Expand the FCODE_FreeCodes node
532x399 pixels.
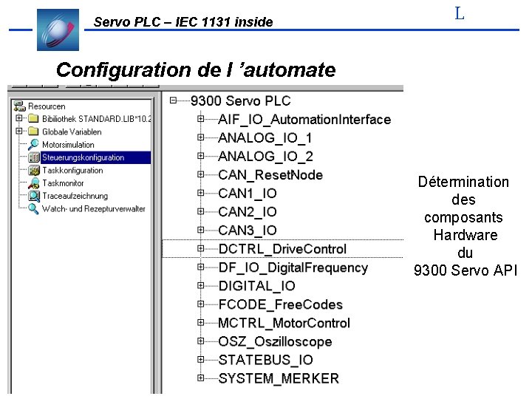pyautogui.click(x=200, y=304)
